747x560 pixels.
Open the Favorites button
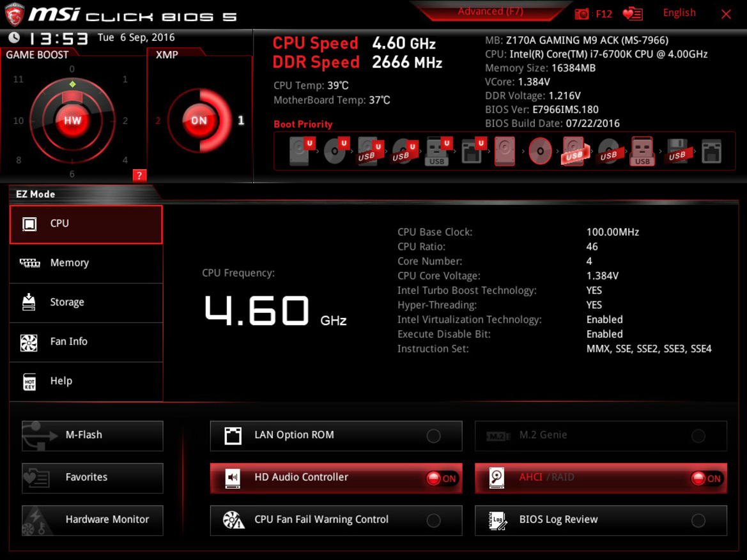tap(93, 478)
